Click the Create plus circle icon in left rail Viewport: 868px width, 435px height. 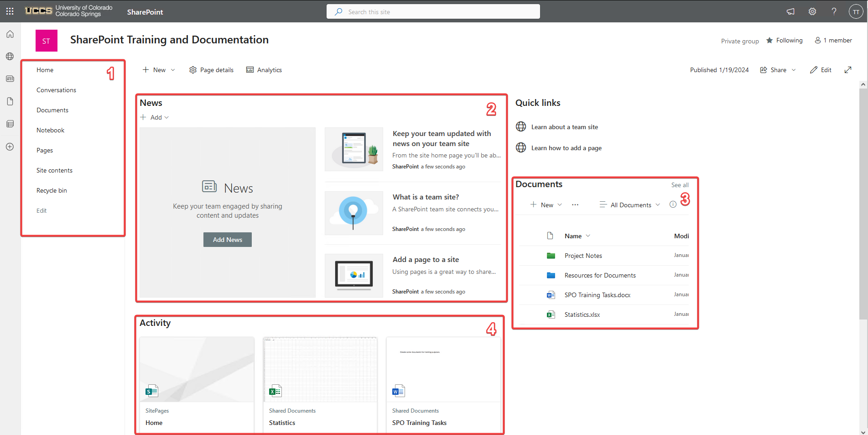[10, 147]
